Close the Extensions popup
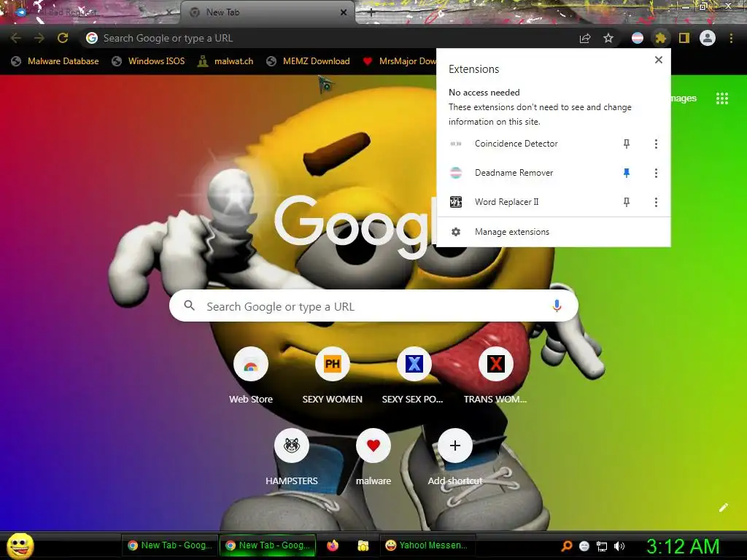Viewport: 747px width, 560px height. [659, 60]
